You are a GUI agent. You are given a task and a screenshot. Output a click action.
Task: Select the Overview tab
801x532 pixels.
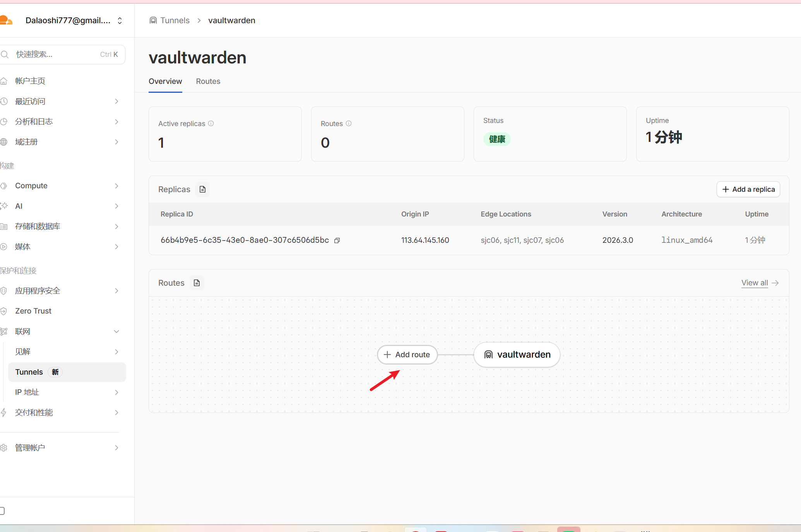[x=165, y=82]
